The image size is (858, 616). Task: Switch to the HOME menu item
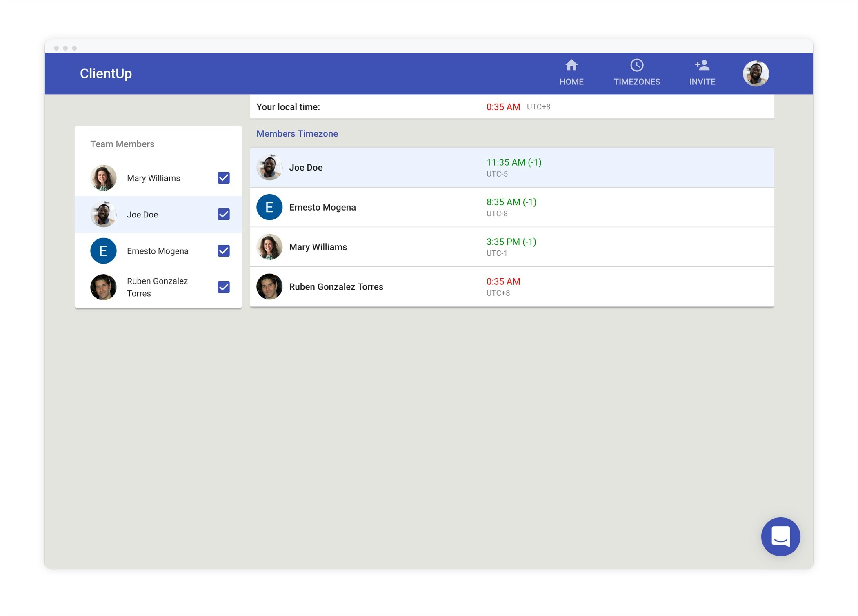tap(571, 82)
